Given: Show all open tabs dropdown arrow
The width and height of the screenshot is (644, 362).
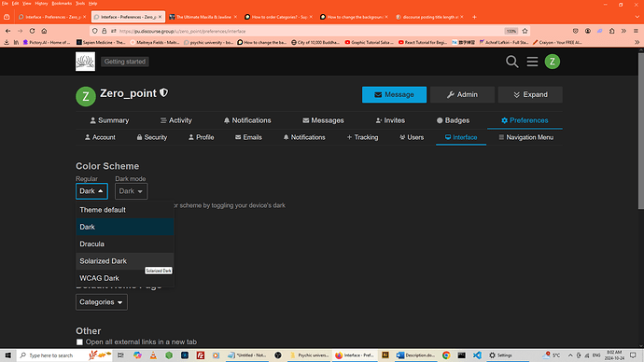Looking at the screenshot, I should [637, 17].
